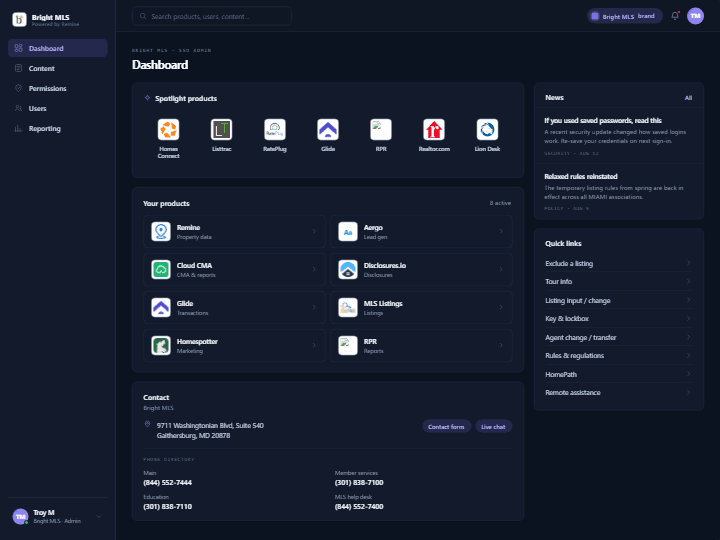Click the Homespotter row chevron
This screenshot has width=720, height=540.
coord(314,345)
